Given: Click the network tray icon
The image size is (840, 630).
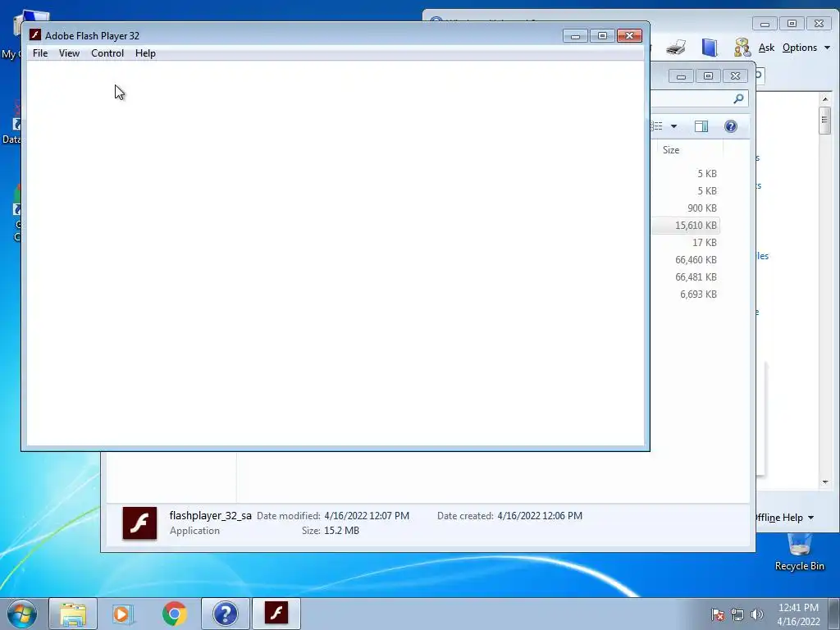Looking at the screenshot, I should pos(737,614).
